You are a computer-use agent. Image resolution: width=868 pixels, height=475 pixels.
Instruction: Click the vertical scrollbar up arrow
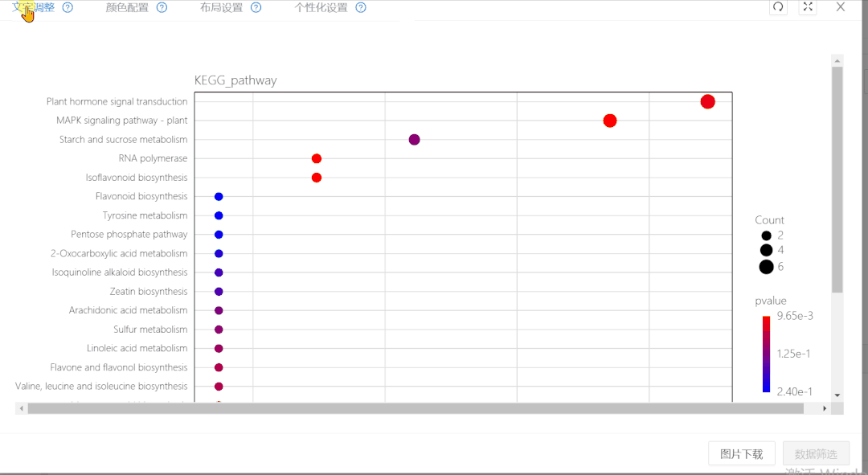pos(837,61)
